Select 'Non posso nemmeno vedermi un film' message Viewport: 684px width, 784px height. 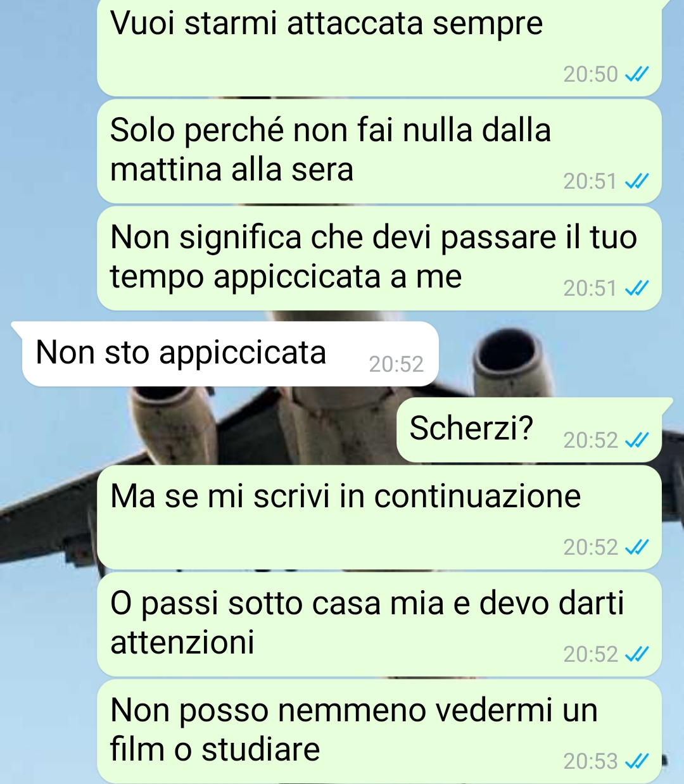pos(379,731)
